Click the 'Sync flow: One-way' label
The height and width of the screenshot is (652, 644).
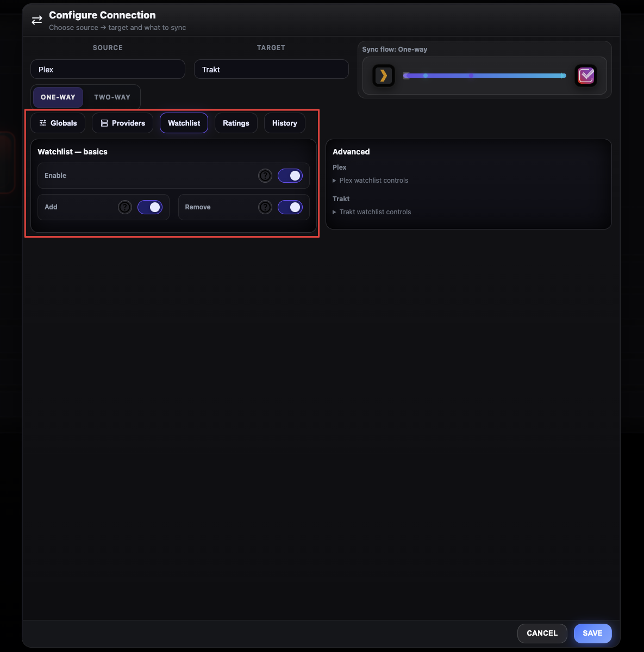pos(395,49)
